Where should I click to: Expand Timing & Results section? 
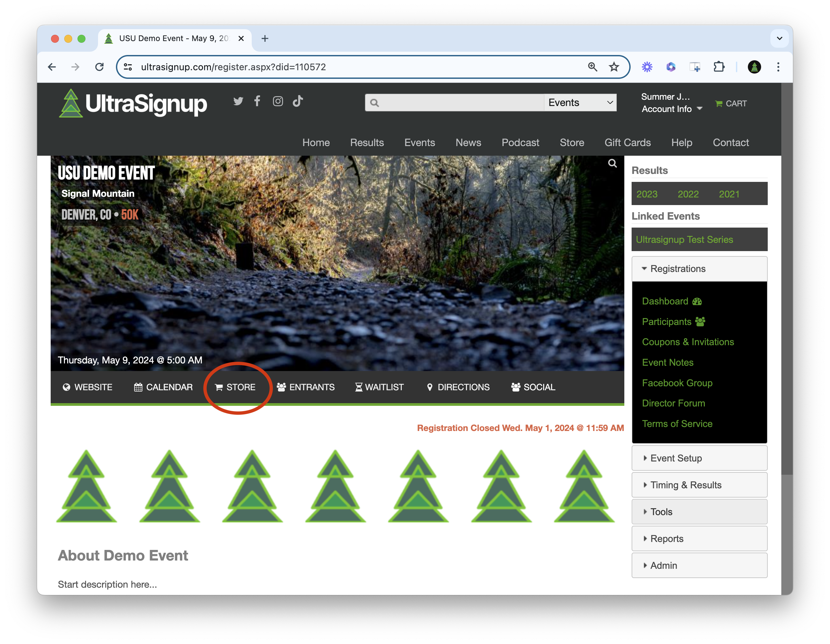(699, 485)
